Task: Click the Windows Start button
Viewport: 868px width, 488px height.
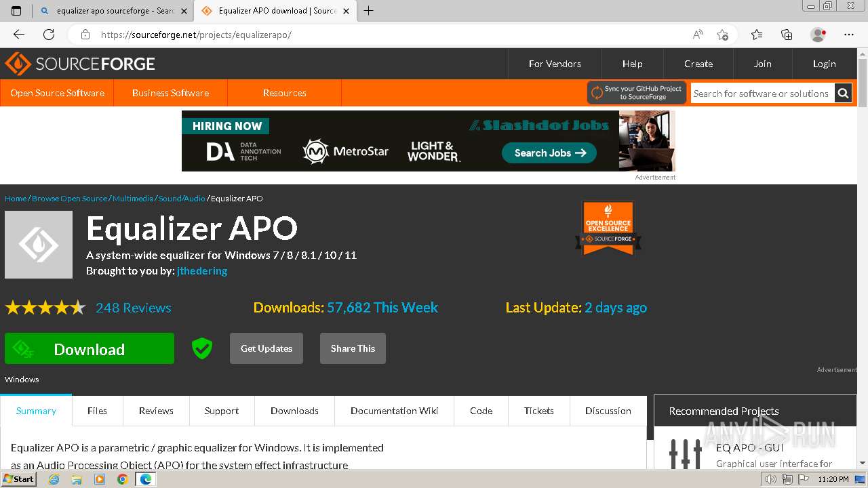Action: (19, 479)
